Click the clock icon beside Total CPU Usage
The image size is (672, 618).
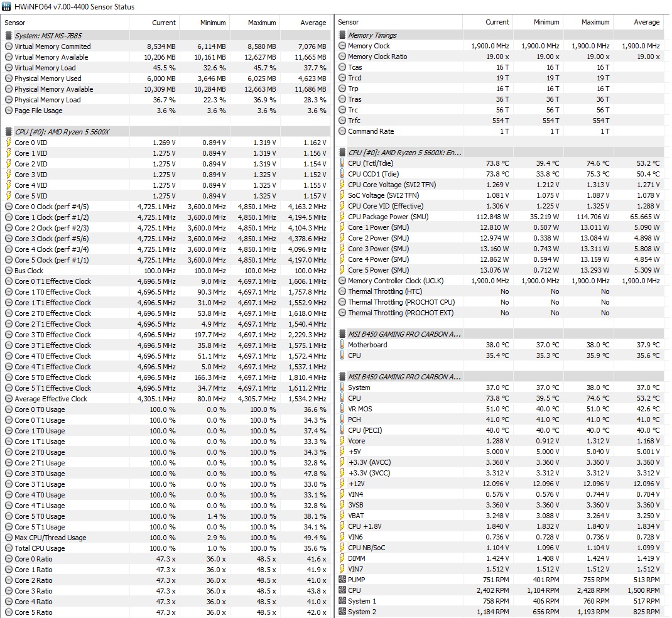click(9, 548)
